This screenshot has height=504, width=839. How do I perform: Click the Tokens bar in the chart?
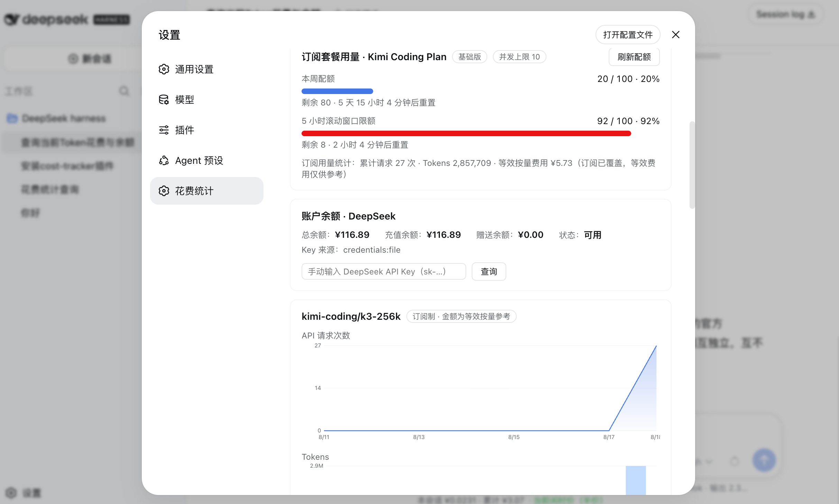pyautogui.click(x=636, y=480)
